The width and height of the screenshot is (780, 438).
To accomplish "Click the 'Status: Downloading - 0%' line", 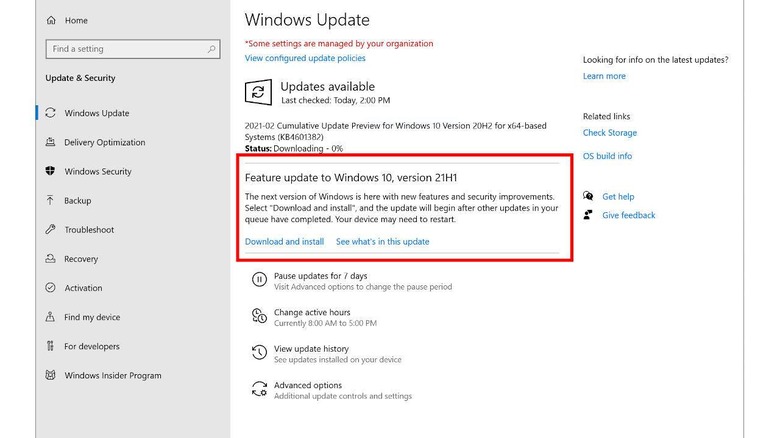I will point(293,148).
